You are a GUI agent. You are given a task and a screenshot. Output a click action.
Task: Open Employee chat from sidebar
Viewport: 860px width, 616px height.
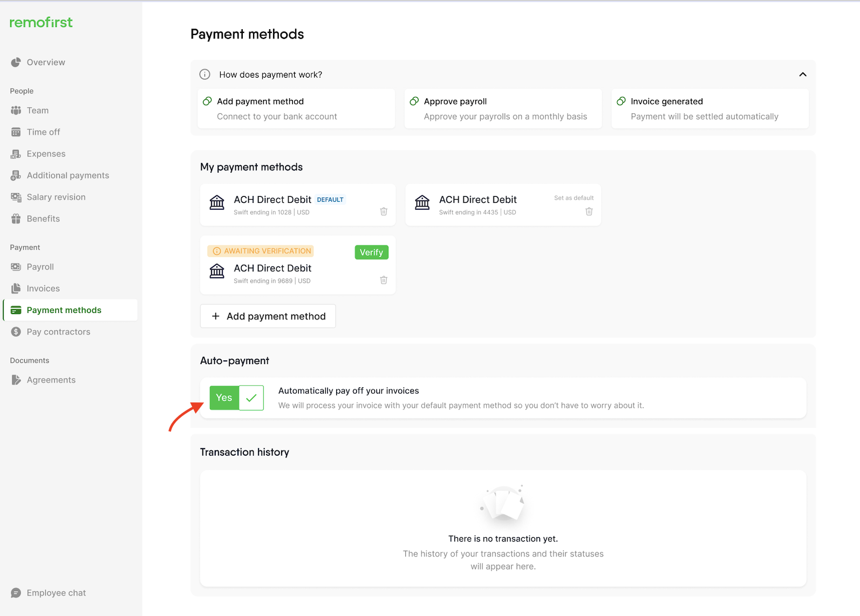point(56,593)
